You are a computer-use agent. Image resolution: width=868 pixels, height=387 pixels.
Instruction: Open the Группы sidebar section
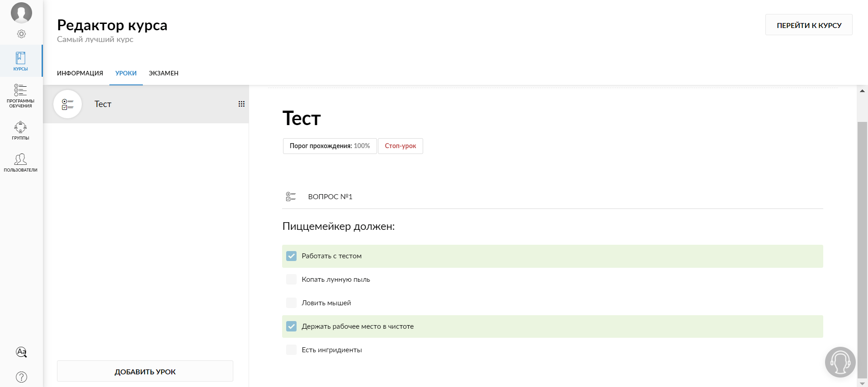(21, 130)
